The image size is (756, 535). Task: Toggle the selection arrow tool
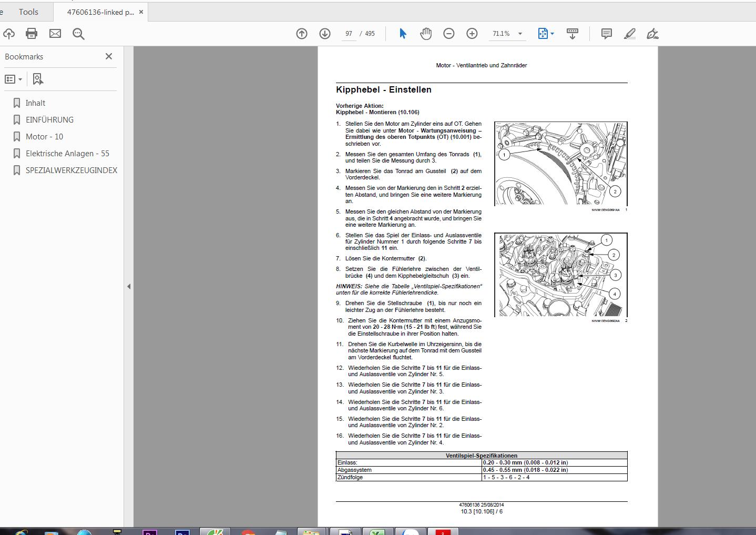click(x=402, y=33)
